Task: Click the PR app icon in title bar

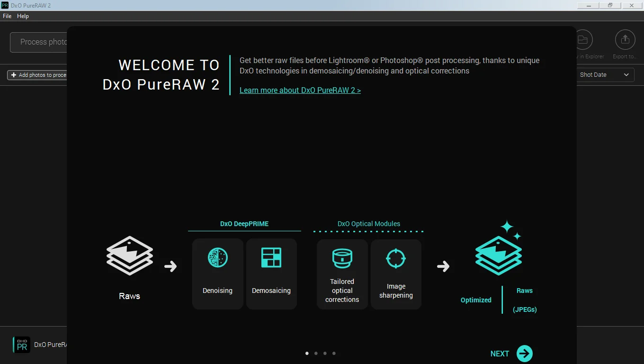Action: [x=5, y=5]
